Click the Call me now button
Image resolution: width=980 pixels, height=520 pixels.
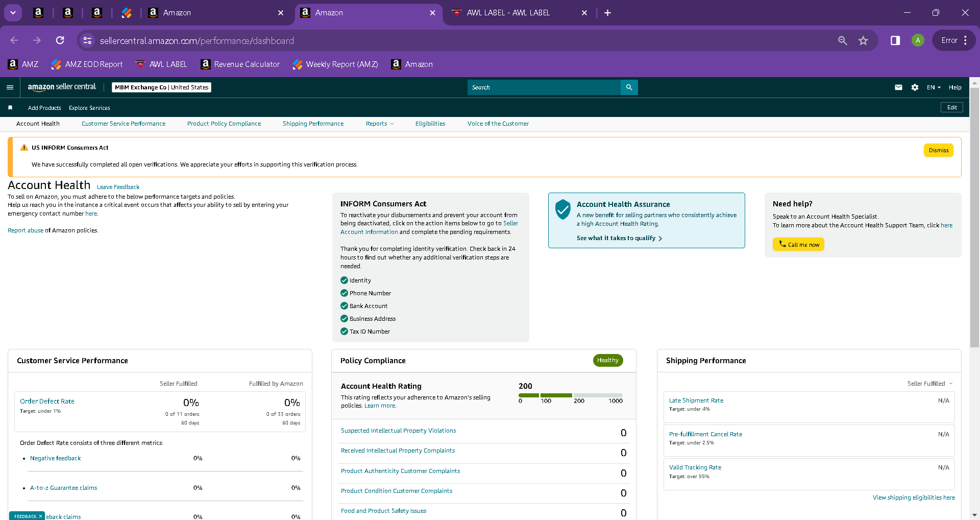coord(798,244)
